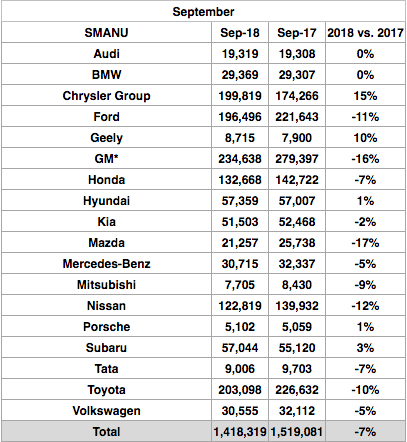Click Nissan's Sep-18 value 122,819
407x442 pixels.
[240, 306]
